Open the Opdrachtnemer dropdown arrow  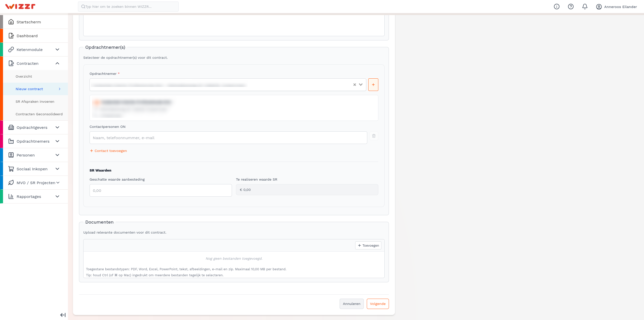pyautogui.click(x=361, y=85)
